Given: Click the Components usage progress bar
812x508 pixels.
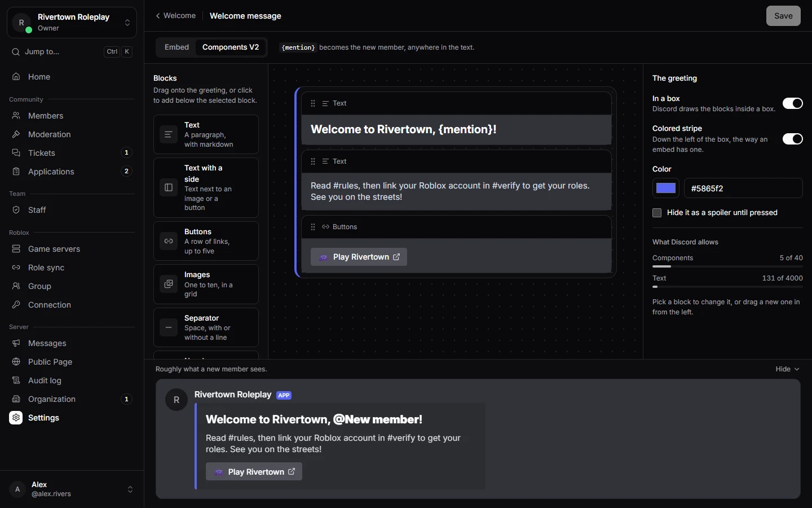Looking at the screenshot, I should click(727, 266).
